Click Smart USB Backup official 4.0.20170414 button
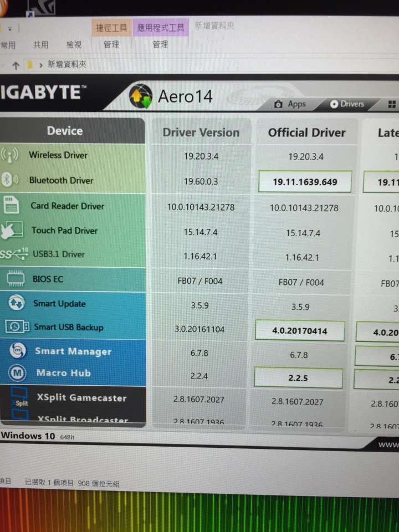This screenshot has width=399, height=532. (x=300, y=331)
